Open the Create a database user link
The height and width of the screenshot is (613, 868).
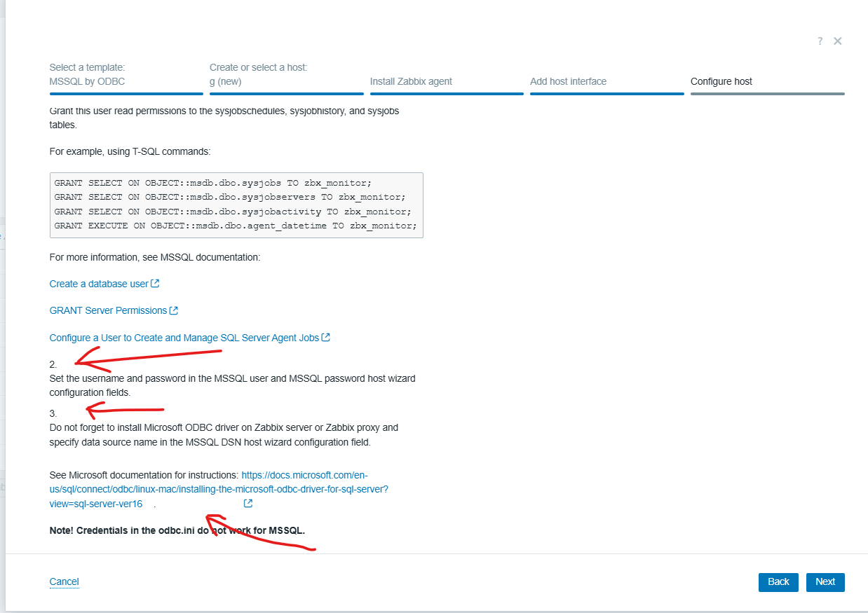point(104,284)
